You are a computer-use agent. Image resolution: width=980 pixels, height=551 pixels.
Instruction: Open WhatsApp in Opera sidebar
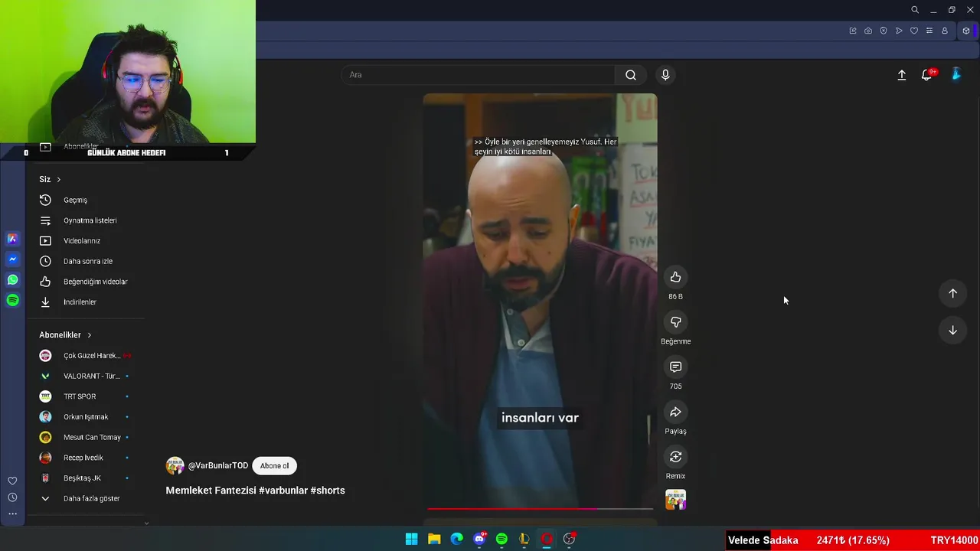[12, 280]
